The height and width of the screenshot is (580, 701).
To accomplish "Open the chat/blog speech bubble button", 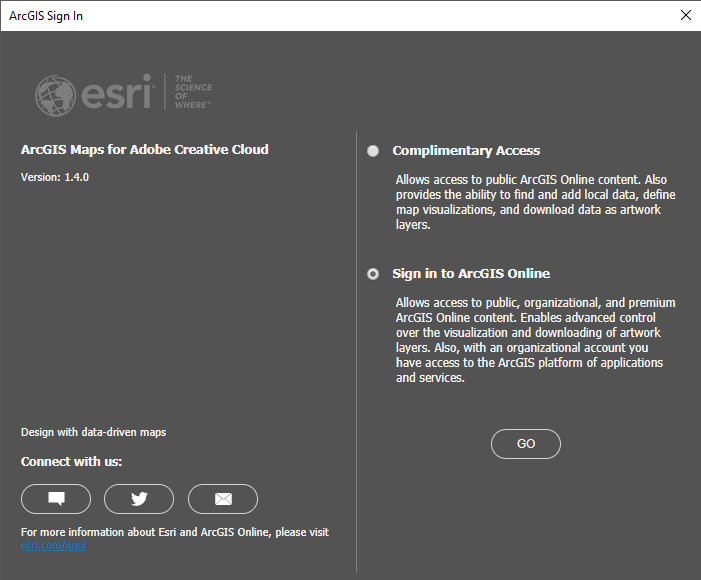I will coord(56,499).
